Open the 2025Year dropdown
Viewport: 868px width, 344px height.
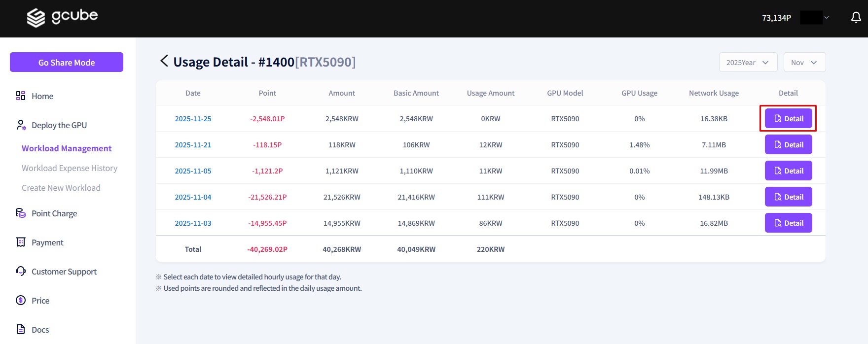[x=748, y=63]
